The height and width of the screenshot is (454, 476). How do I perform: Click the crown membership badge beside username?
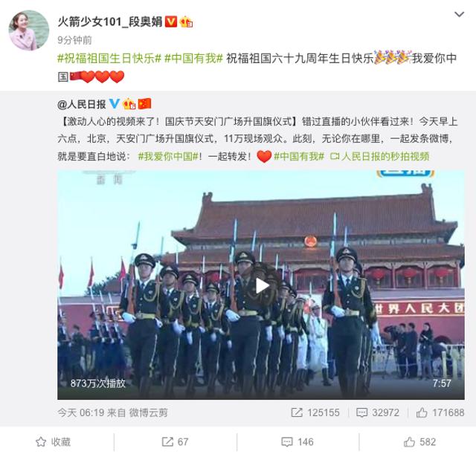click(186, 22)
